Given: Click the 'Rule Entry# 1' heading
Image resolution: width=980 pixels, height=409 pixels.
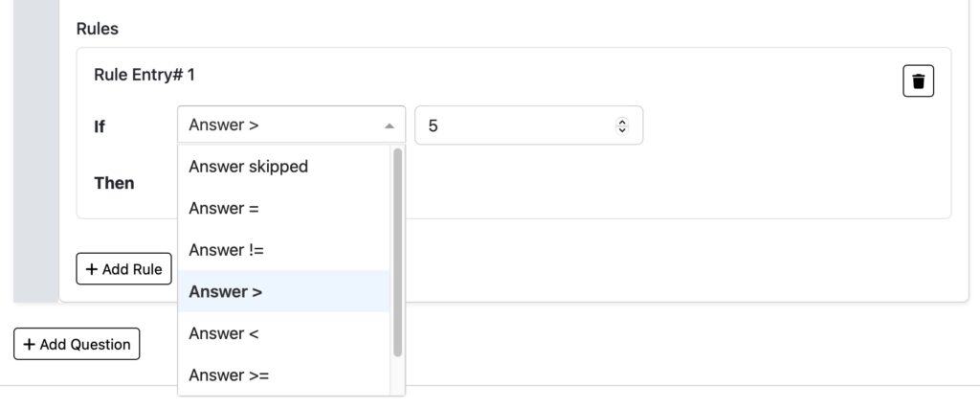Looking at the screenshot, I should coord(145,75).
